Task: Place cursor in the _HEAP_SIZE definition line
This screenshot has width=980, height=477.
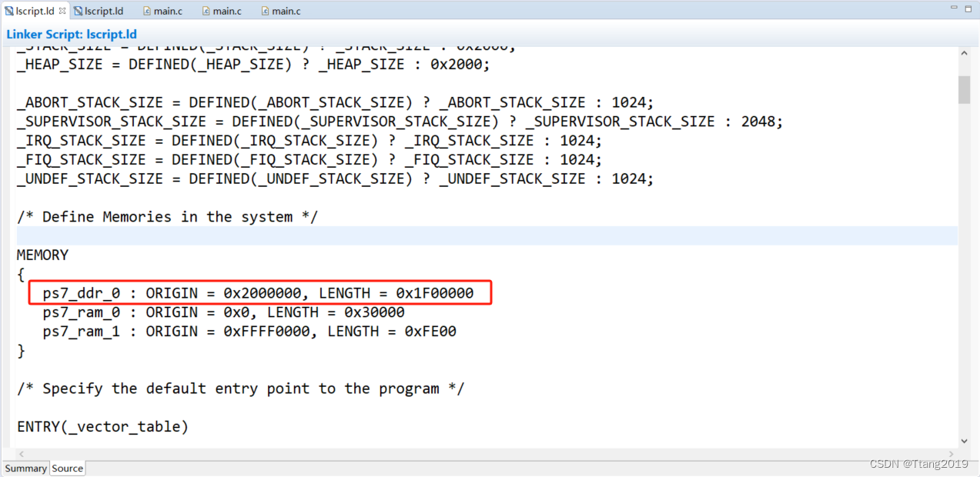Action: coord(253,65)
